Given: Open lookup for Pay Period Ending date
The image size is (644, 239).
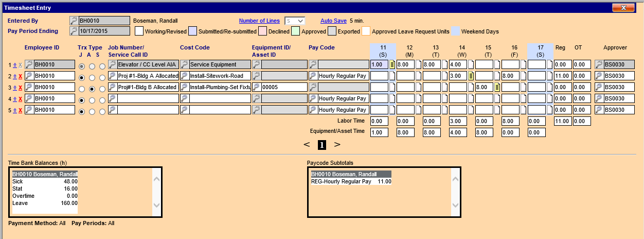Looking at the screenshot, I should (x=74, y=31).
